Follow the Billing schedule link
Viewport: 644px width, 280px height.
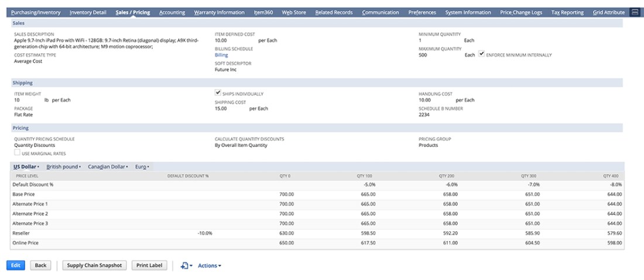[x=221, y=55]
